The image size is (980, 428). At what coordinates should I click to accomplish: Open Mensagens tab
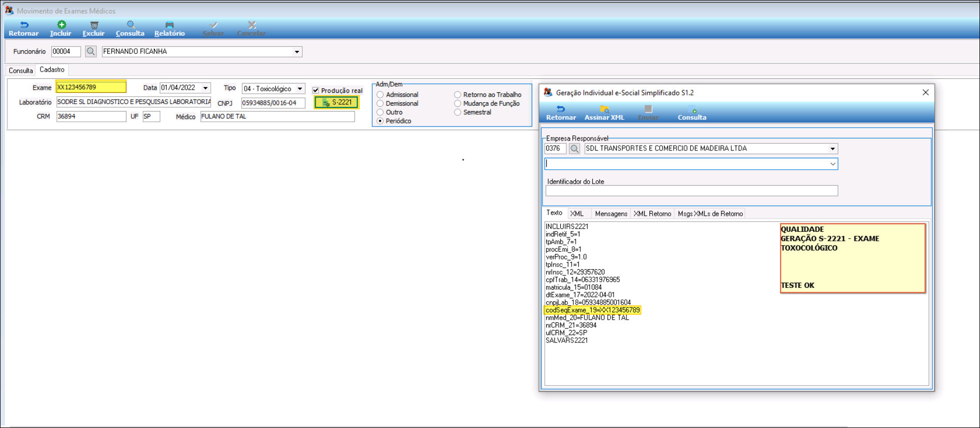tap(611, 214)
